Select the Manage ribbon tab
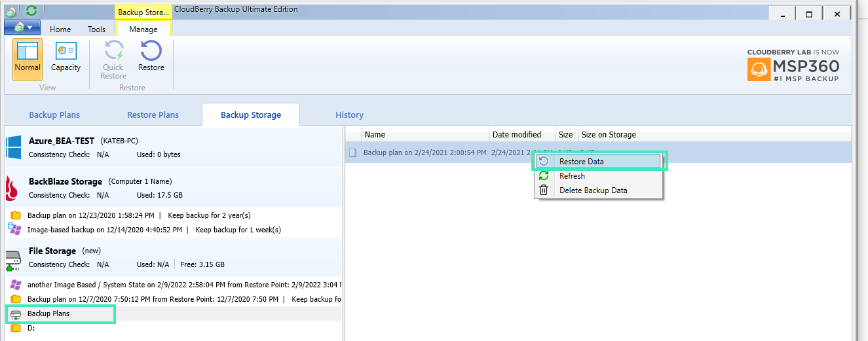 (x=143, y=29)
